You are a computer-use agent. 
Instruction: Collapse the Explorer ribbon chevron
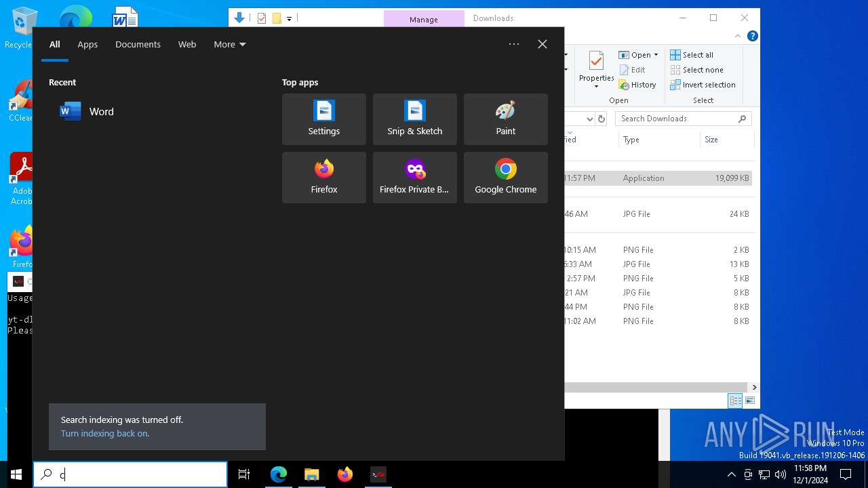click(738, 36)
